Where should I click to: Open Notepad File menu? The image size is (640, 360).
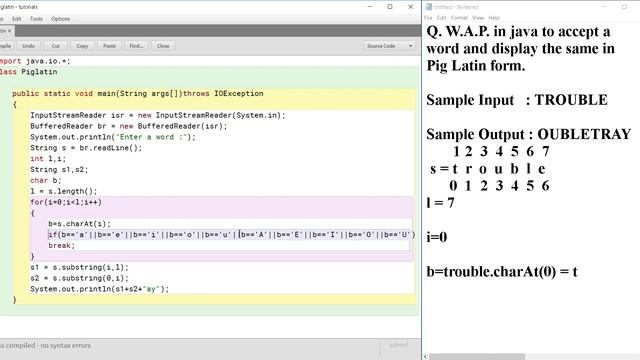click(428, 18)
